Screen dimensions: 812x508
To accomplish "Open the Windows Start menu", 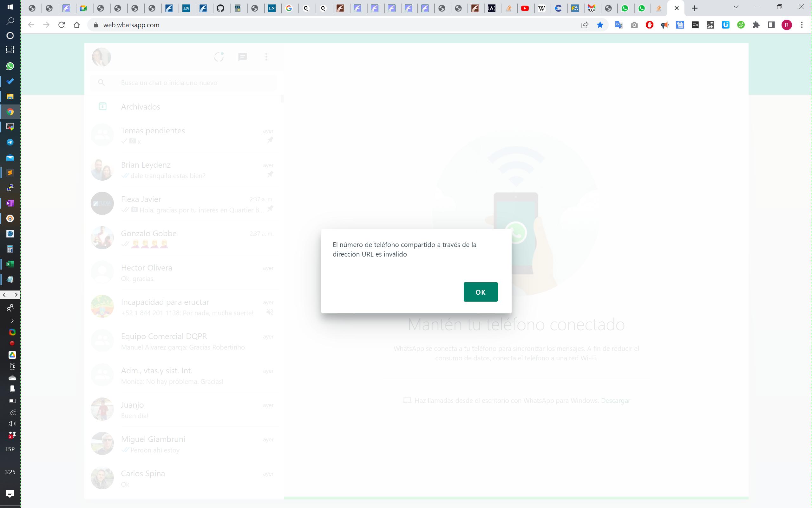I will [x=10, y=7].
